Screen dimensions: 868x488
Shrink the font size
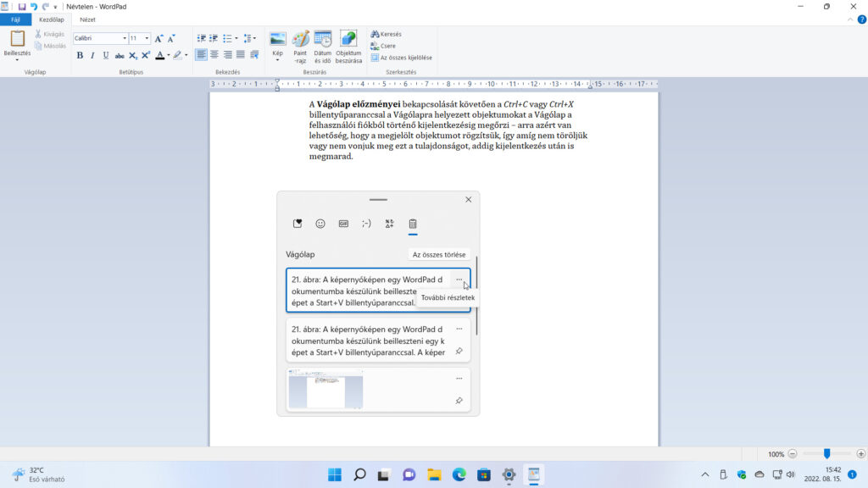coord(171,38)
